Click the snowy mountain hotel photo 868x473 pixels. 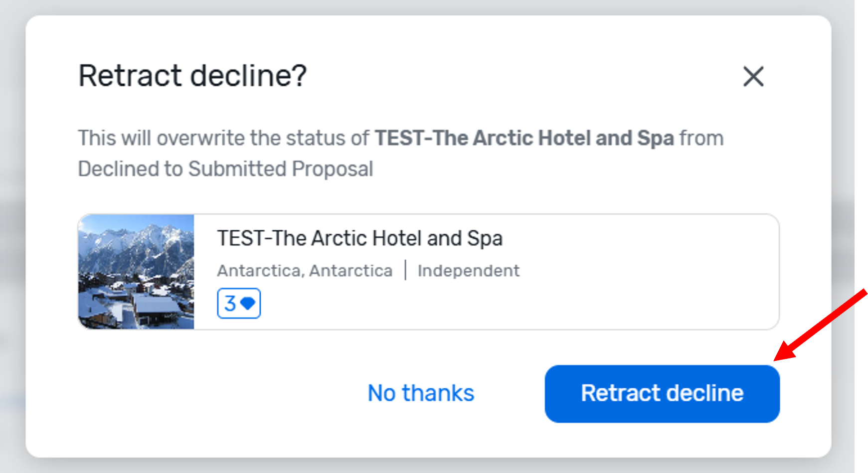137,272
